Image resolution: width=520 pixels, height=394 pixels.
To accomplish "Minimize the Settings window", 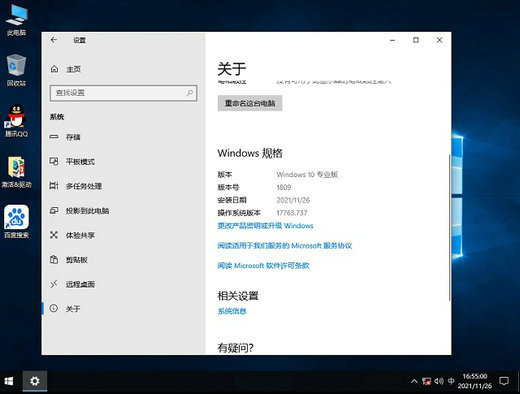I will tap(393, 40).
